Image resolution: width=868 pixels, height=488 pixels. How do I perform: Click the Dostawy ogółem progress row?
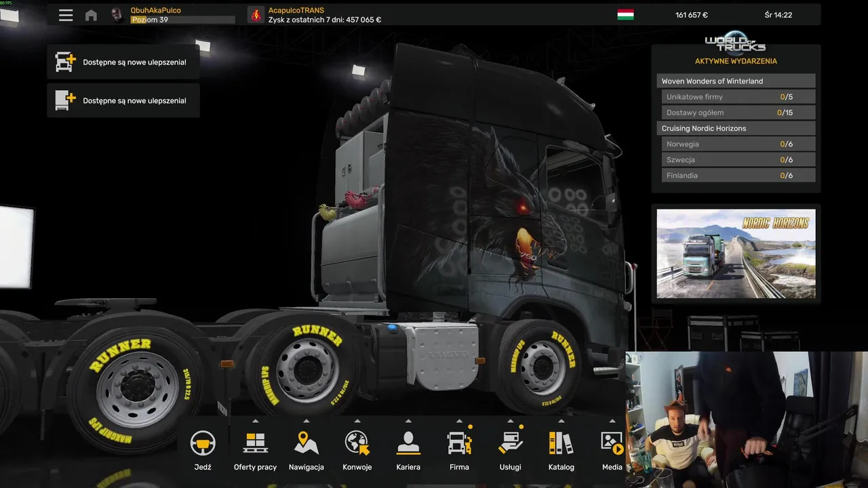(x=738, y=113)
